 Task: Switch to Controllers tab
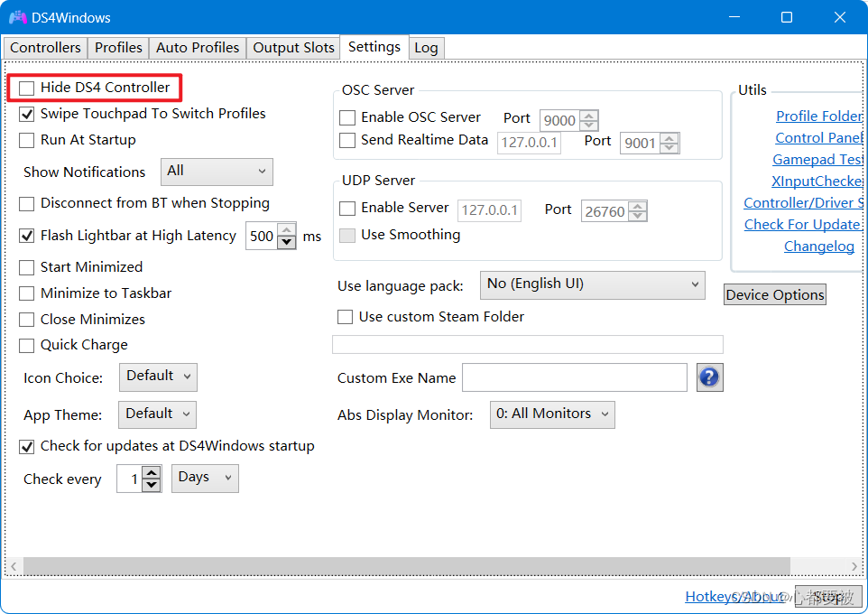[x=45, y=48]
